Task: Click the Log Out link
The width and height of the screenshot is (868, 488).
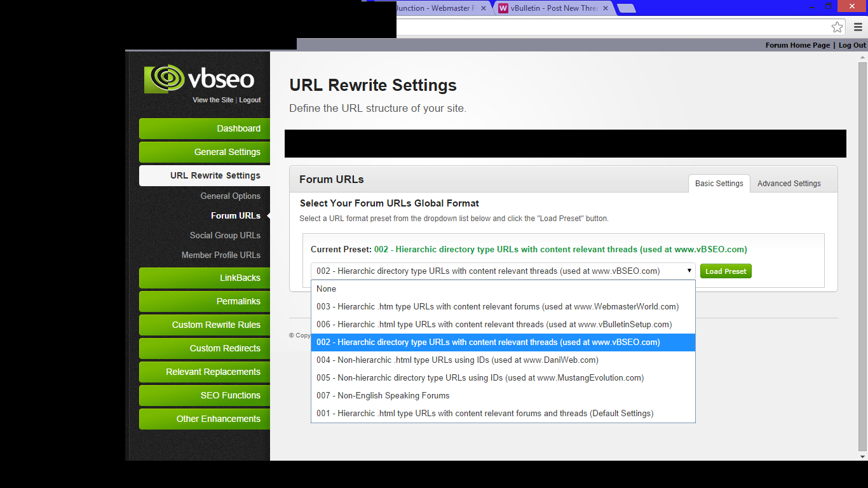Action: tap(852, 45)
